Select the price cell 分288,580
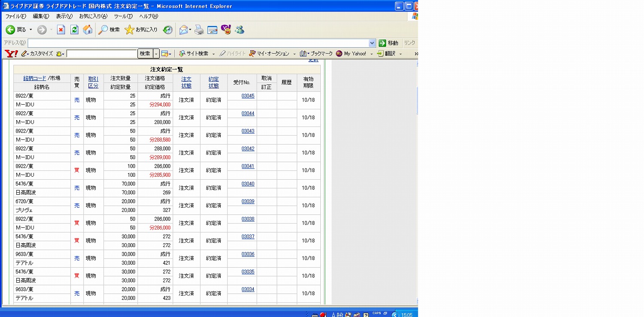Viewport: 644px width, 317px height. pos(160,140)
